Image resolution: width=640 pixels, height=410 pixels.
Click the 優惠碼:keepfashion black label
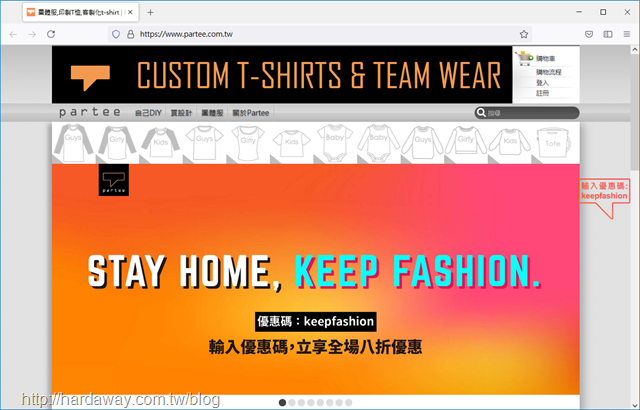pos(316,322)
